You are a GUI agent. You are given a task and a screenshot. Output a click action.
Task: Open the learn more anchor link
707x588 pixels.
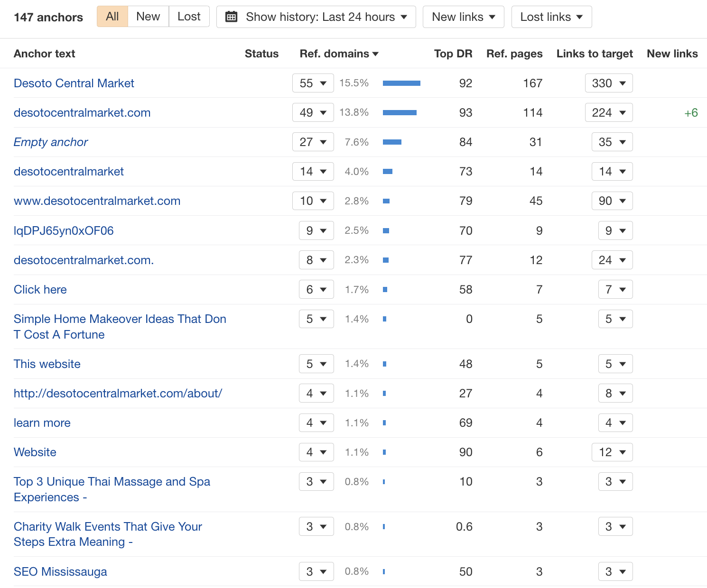click(42, 423)
